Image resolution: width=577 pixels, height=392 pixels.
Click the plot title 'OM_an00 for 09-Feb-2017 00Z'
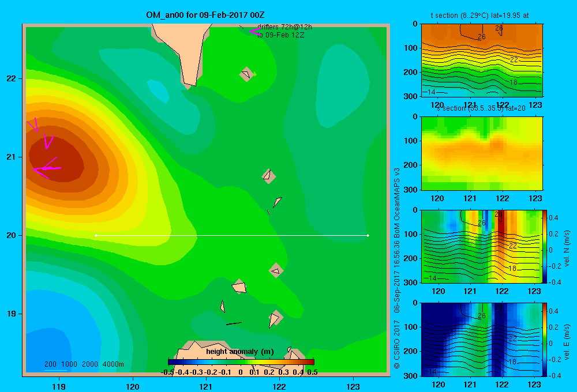tap(205, 15)
